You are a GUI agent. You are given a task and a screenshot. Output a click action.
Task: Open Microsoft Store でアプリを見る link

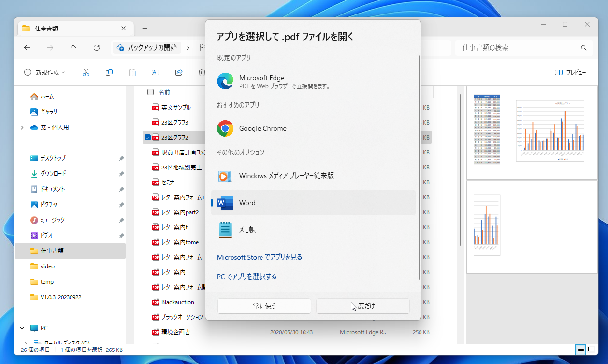260,257
